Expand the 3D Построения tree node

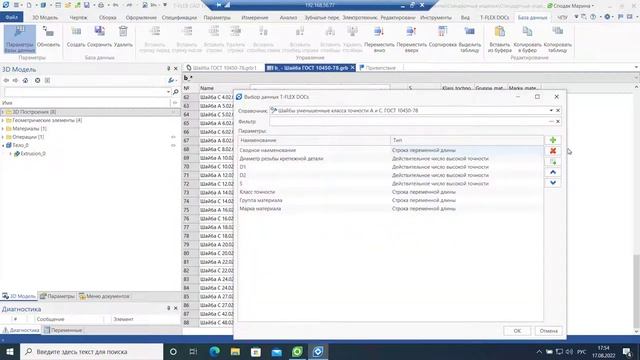3,112
